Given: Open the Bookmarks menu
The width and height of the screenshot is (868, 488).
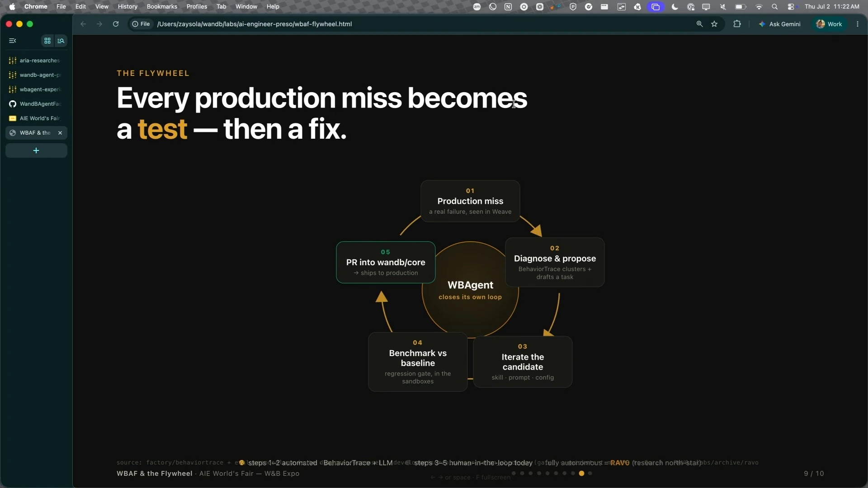Looking at the screenshot, I should tap(162, 6).
